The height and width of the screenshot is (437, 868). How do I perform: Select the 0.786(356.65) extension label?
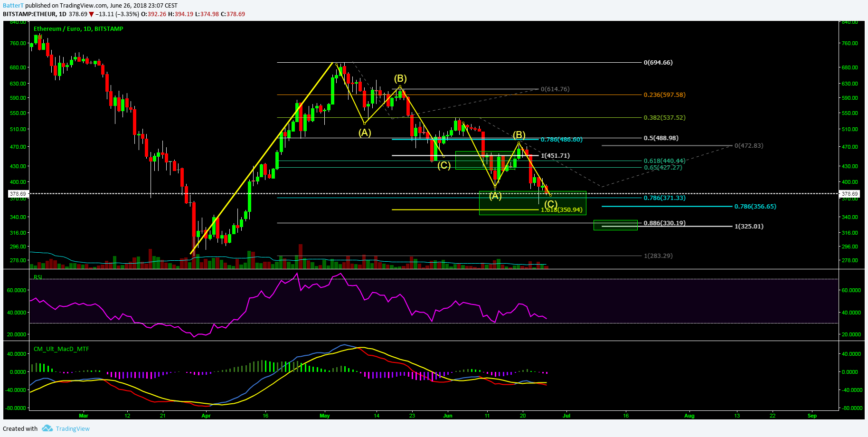tap(755, 207)
